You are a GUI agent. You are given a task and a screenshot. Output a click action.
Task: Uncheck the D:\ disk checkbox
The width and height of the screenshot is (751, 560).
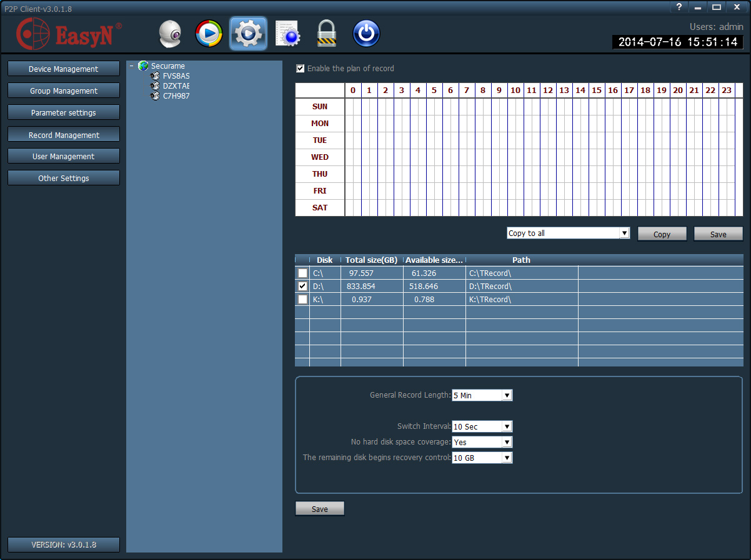[302, 287]
